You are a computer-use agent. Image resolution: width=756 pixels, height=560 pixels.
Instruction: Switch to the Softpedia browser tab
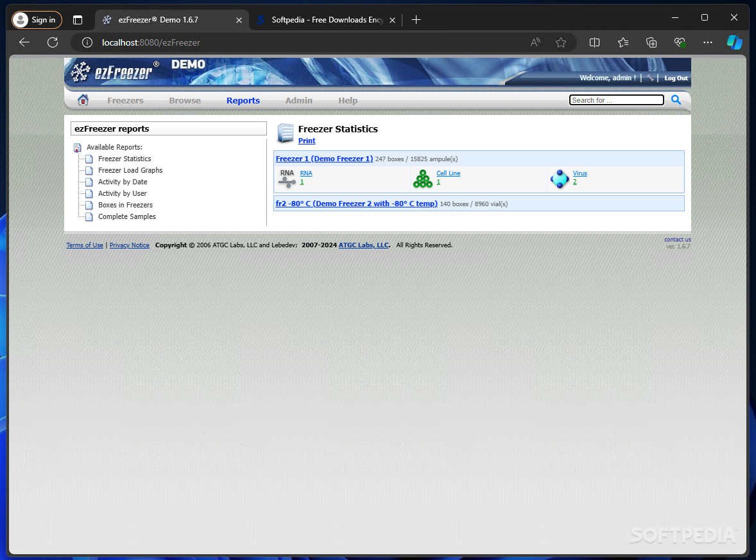click(325, 20)
